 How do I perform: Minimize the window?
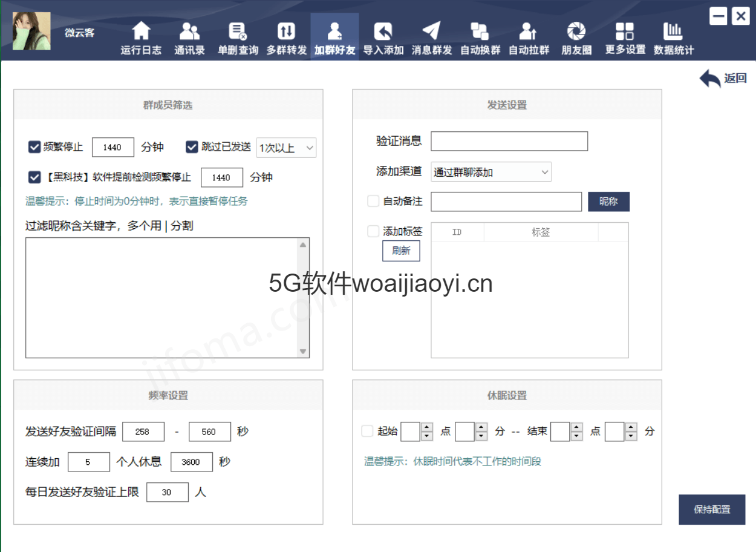pos(718,16)
